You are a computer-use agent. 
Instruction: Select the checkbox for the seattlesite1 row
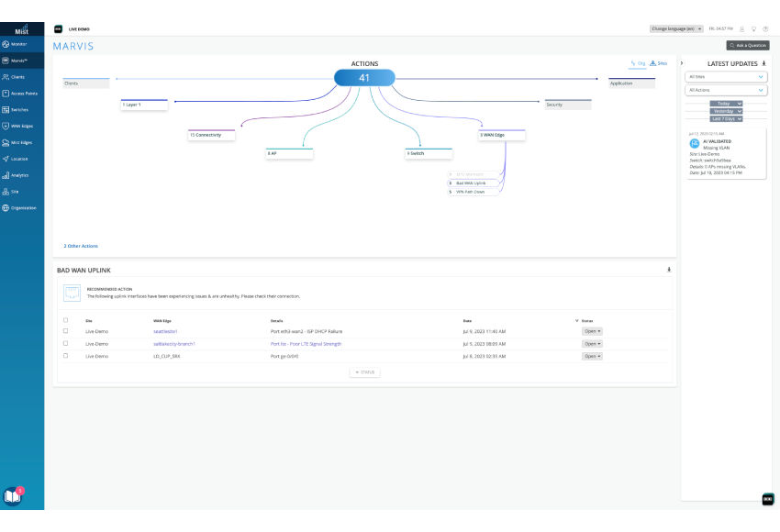point(65,331)
